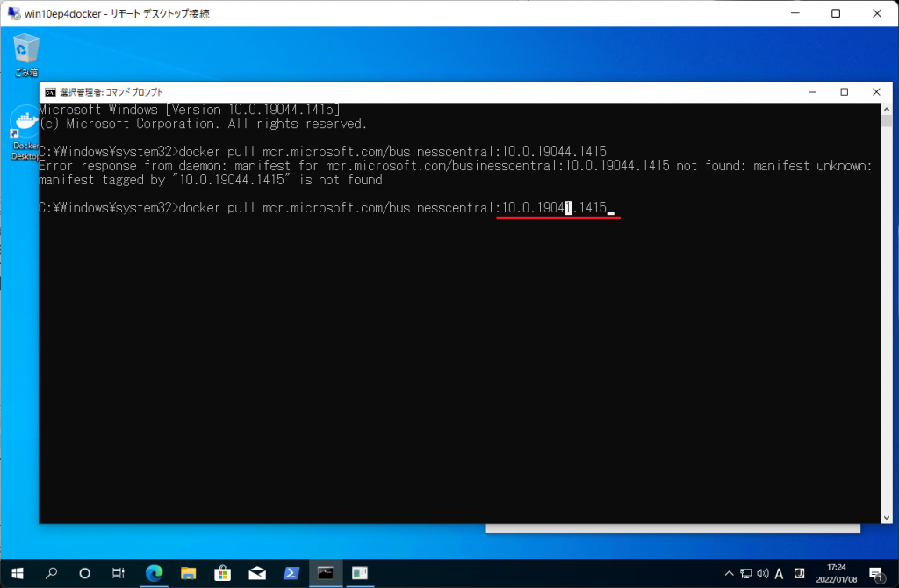899x588 pixels.
Task: Click the Remote Desktop title bar icon
Action: (14, 13)
